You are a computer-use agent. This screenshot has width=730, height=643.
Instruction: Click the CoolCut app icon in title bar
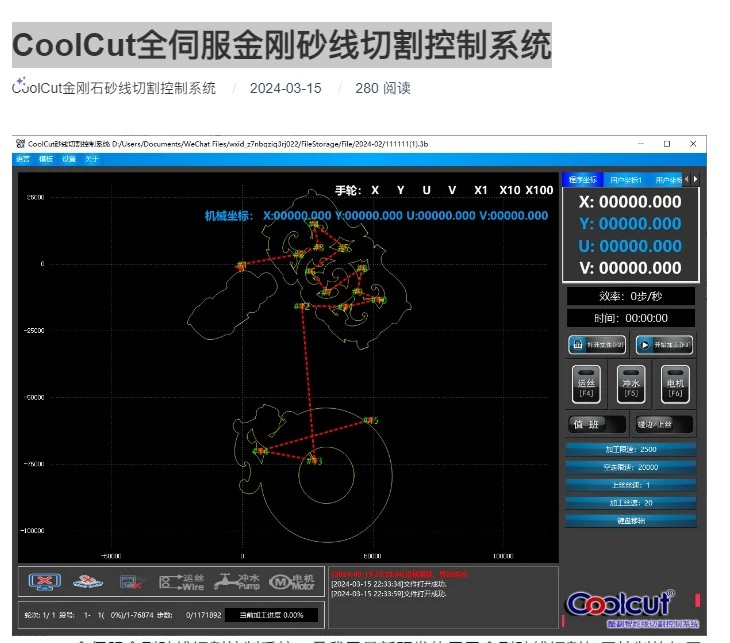tap(20, 144)
